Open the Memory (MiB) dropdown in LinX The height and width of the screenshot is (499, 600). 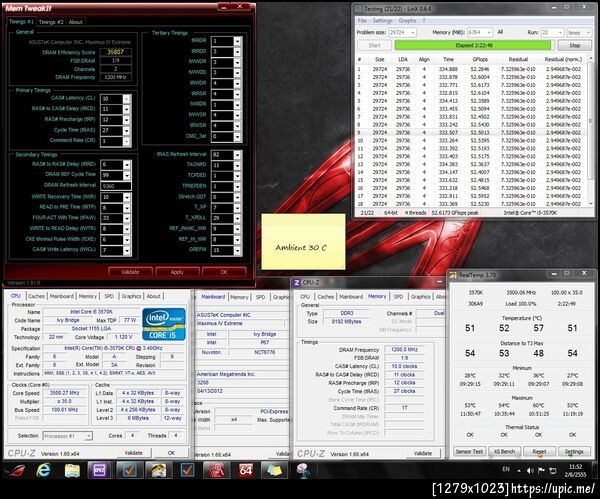[x=489, y=33]
